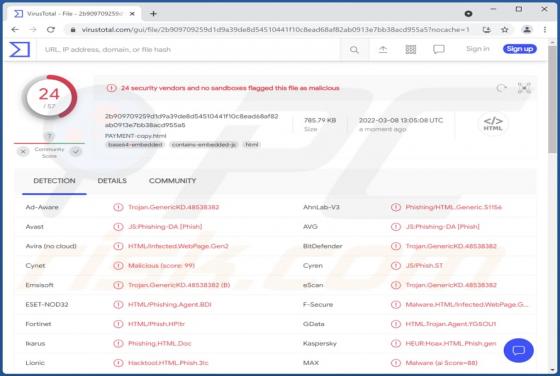The image size is (560, 376).
Task: Open the apps grid icon
Action: click(x=411, y=50)
